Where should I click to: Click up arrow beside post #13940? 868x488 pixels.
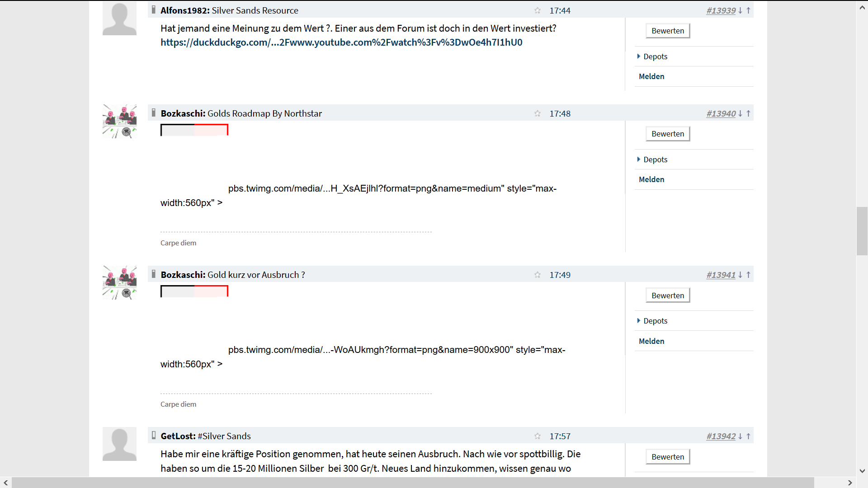[749, 113]
